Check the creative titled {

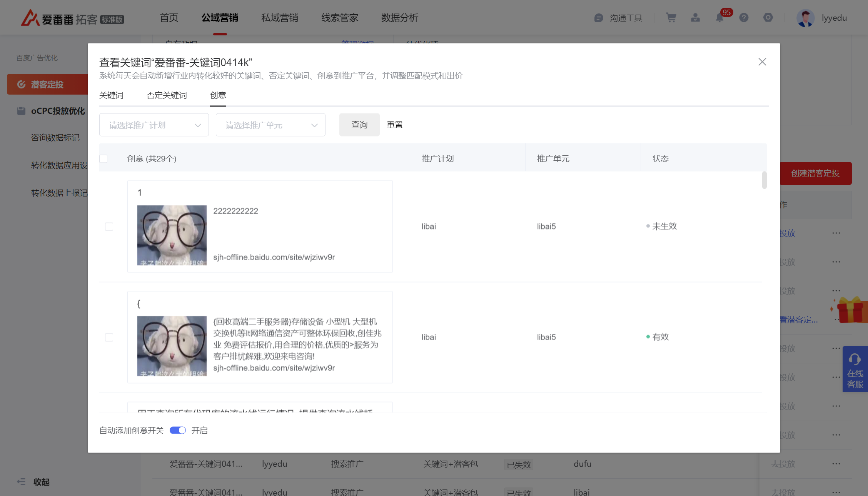pos(109,337)
